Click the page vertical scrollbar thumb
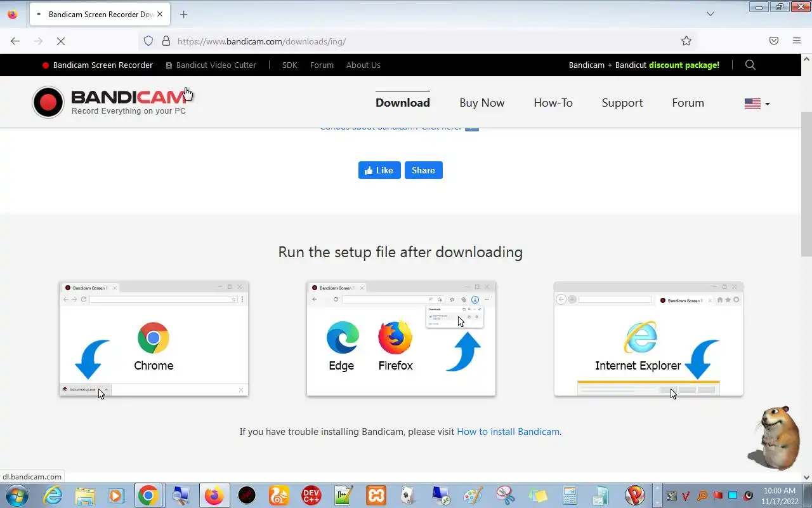Viewport: 812px width, 508px height. click(806, 184)
